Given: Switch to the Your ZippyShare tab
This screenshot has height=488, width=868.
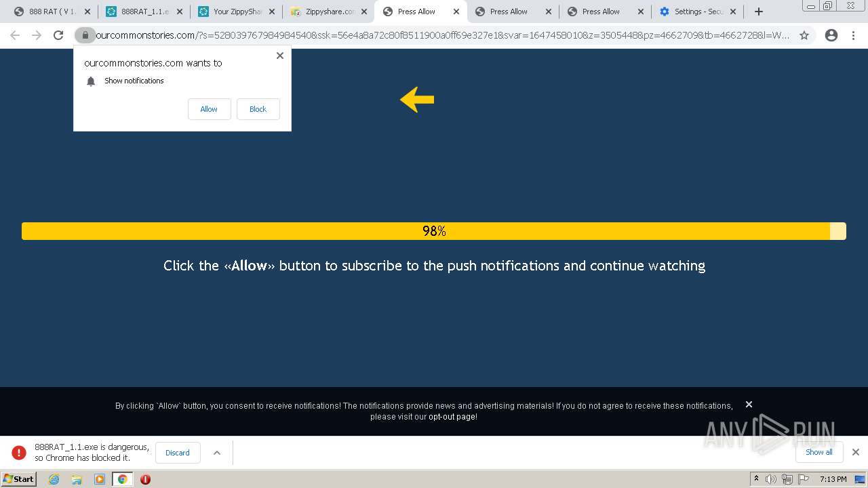Looking at the screenshot, I should click(236, 12).
